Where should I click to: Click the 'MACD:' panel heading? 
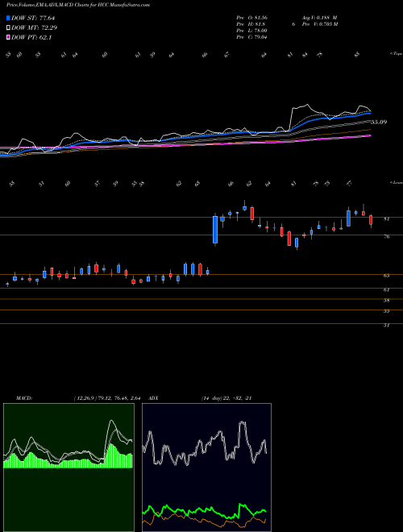click(24, 398)
